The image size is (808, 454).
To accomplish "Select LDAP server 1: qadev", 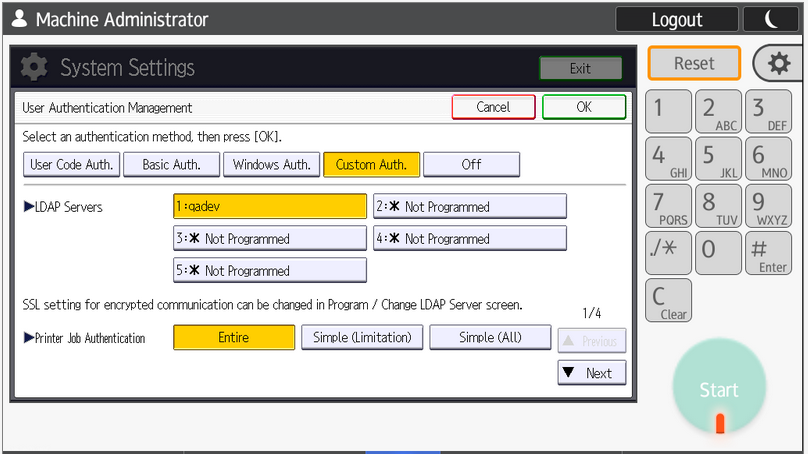I will coord(270,207).
